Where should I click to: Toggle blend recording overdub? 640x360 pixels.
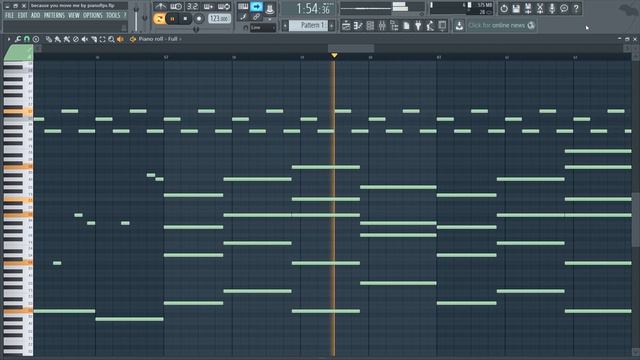(208, 7)
